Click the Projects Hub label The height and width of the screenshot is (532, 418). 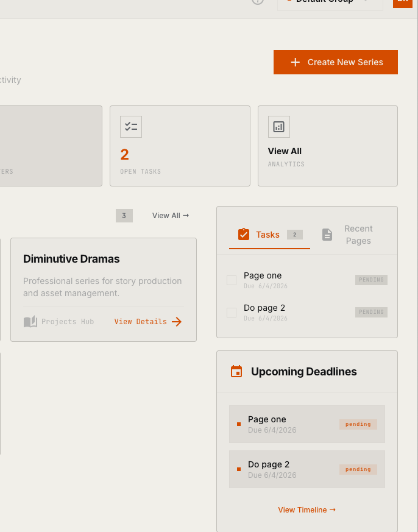[x=68, y=322]
